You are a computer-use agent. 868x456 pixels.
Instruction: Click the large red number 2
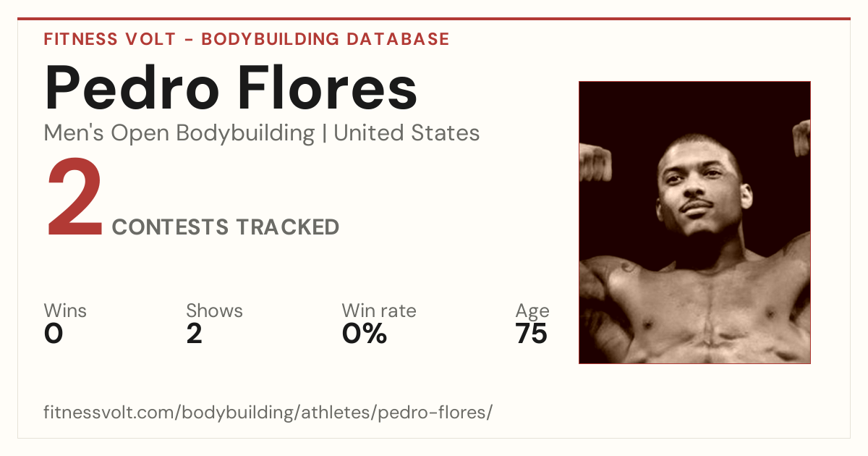point(75,198)
